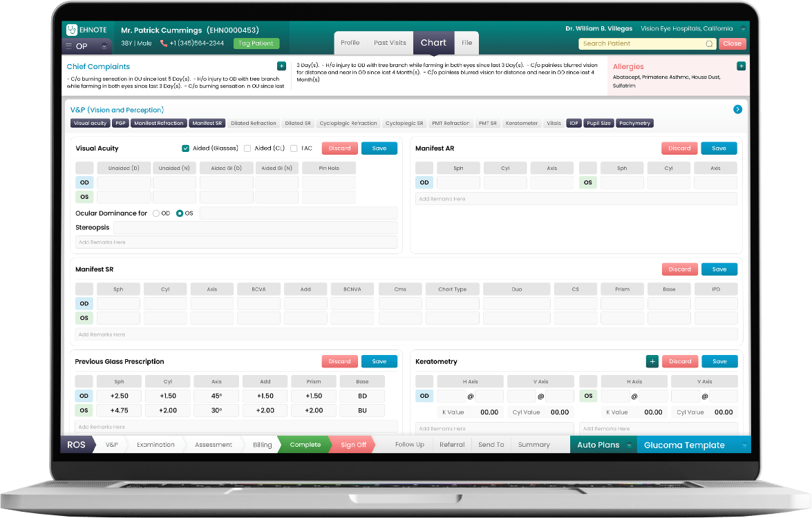This screenshot has height=518, width=812.
Task: Click the Stereopsis input field
Action: coord(255,227)
